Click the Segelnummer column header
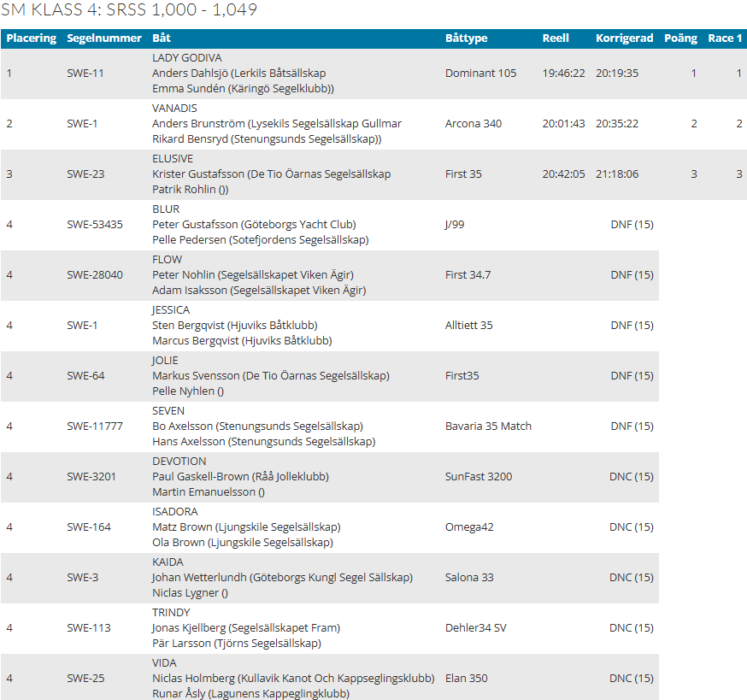 (x=104, y=38)
